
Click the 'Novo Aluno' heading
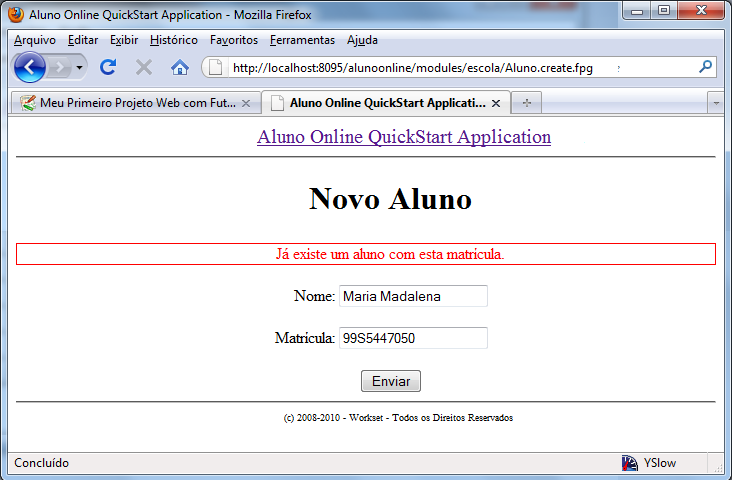tap(390, 199)
